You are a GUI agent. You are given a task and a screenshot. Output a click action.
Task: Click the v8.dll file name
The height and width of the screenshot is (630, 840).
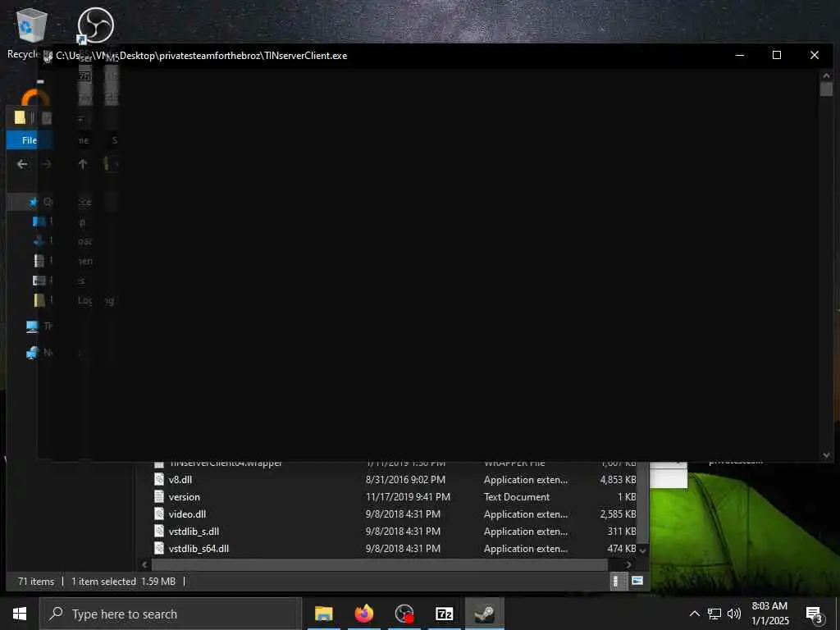180,479
